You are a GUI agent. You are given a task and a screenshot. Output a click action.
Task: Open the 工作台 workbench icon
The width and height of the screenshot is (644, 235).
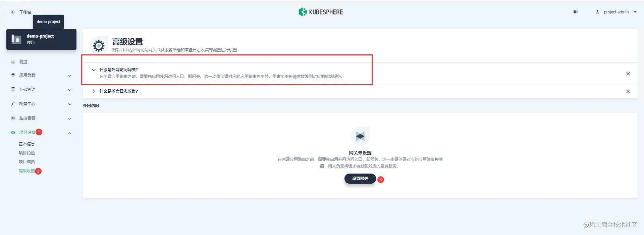click(x=13, y=12)
